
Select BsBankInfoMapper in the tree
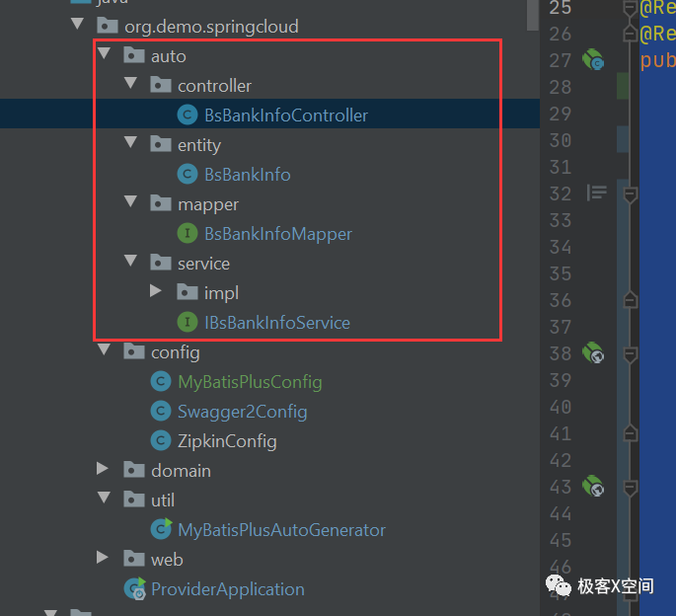click(278, 234)
